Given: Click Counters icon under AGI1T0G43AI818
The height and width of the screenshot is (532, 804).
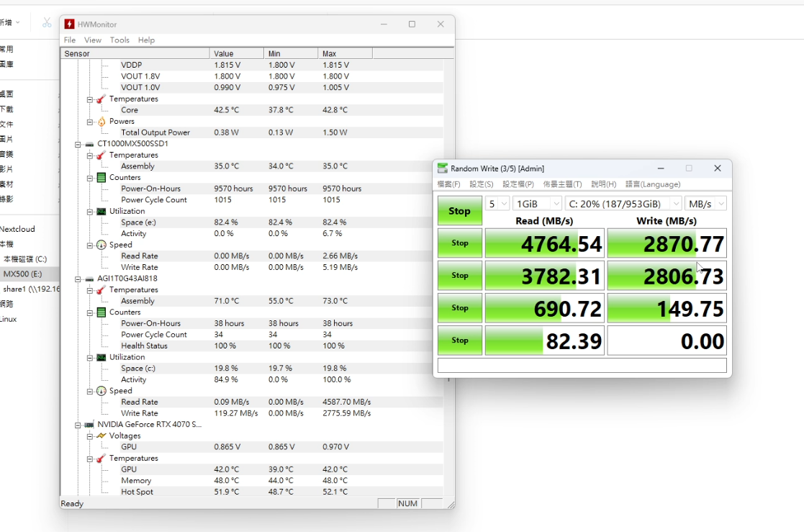Looking at the screenshot, I should click(101, 312).
